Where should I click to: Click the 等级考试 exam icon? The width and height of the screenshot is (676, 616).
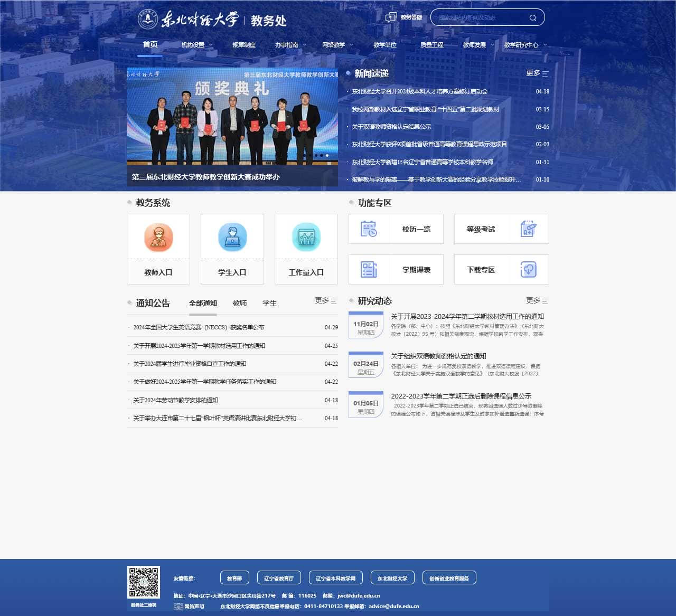pos(529,229)
